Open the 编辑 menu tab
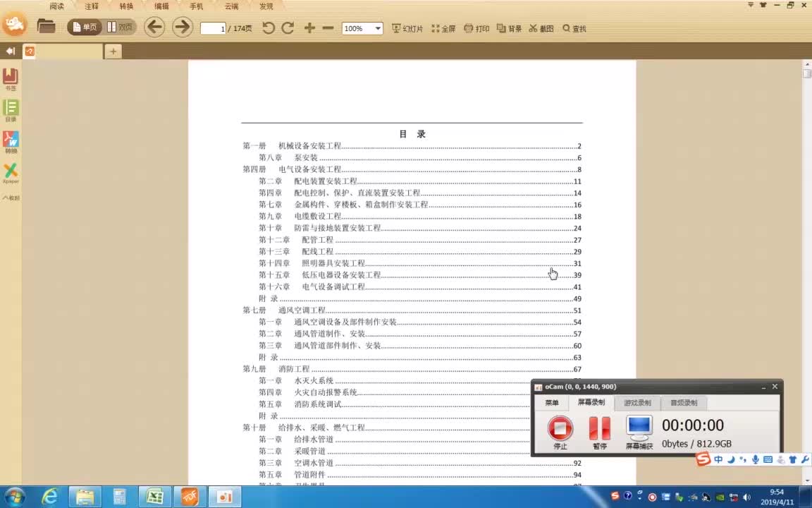This screenshot has width=812, height=508. point(161,6)
